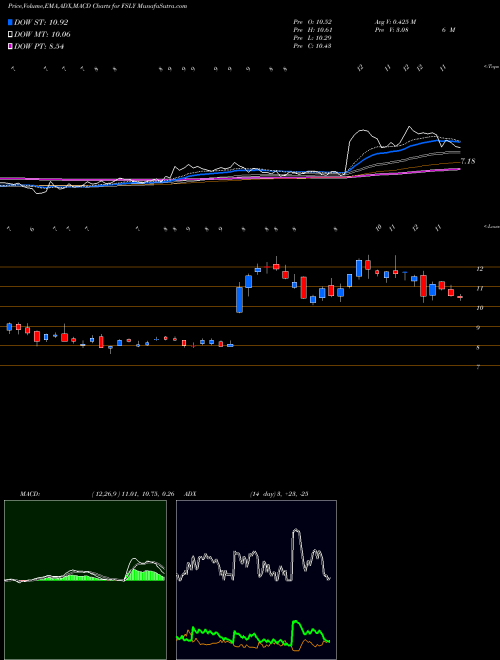Image resolution: width=500 pixels, height=660 pixels.
Task: Click the last small red candle
Action: (460, 297)
